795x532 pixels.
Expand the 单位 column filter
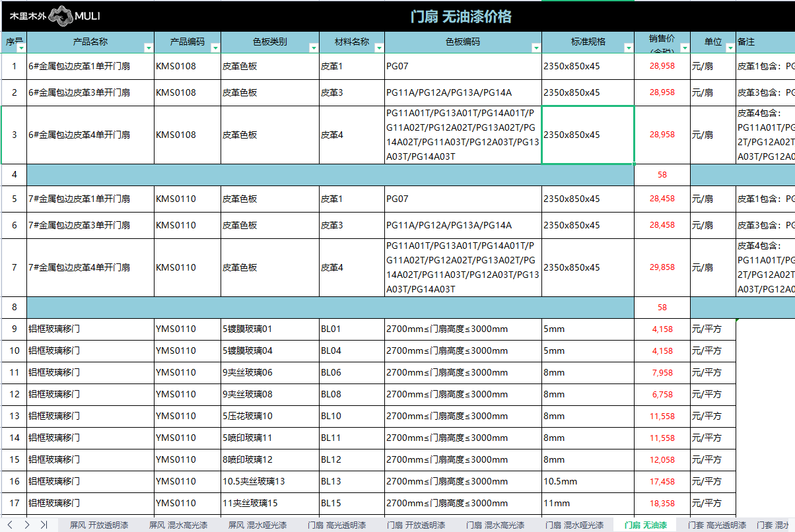730,48
